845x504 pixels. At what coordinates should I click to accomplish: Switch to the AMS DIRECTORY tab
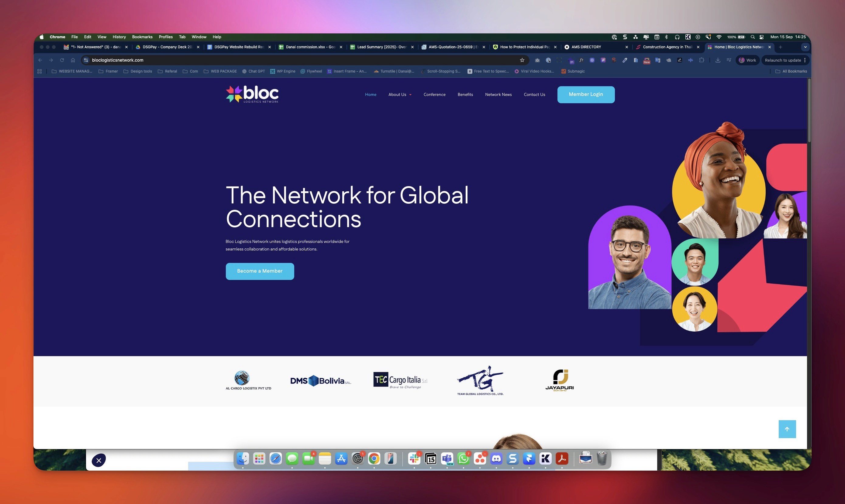(x=586, y=47)
